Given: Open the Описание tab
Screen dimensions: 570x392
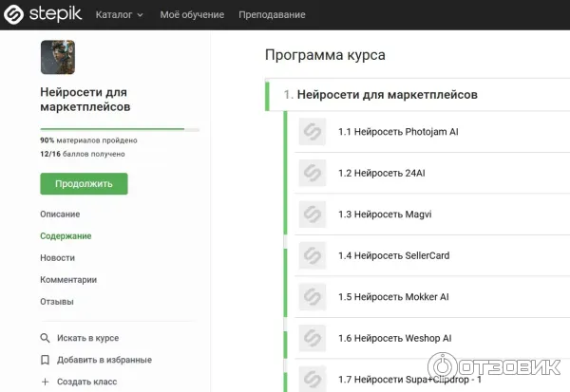Looking at the screenshot, I should pyautogui.click(x=60, y=214).
